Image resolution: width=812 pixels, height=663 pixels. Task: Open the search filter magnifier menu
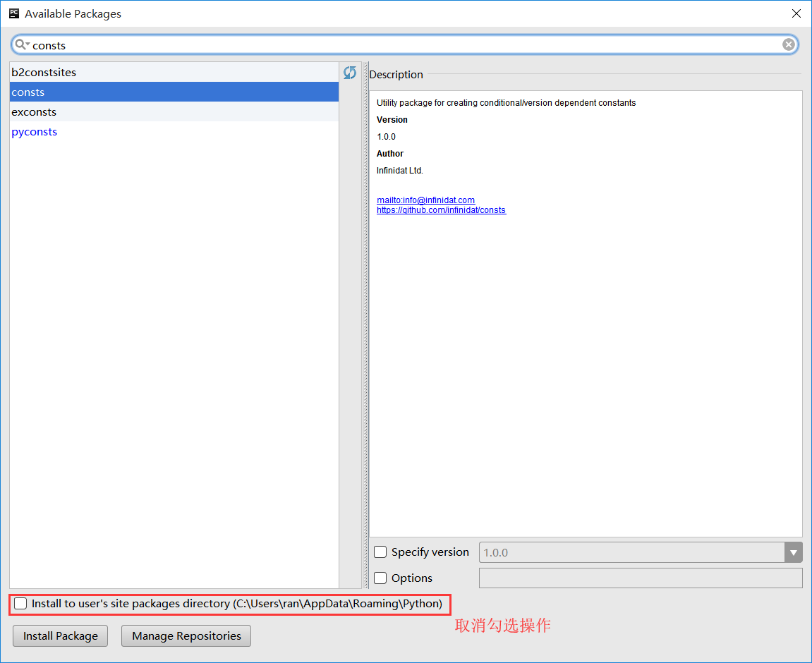22,44
